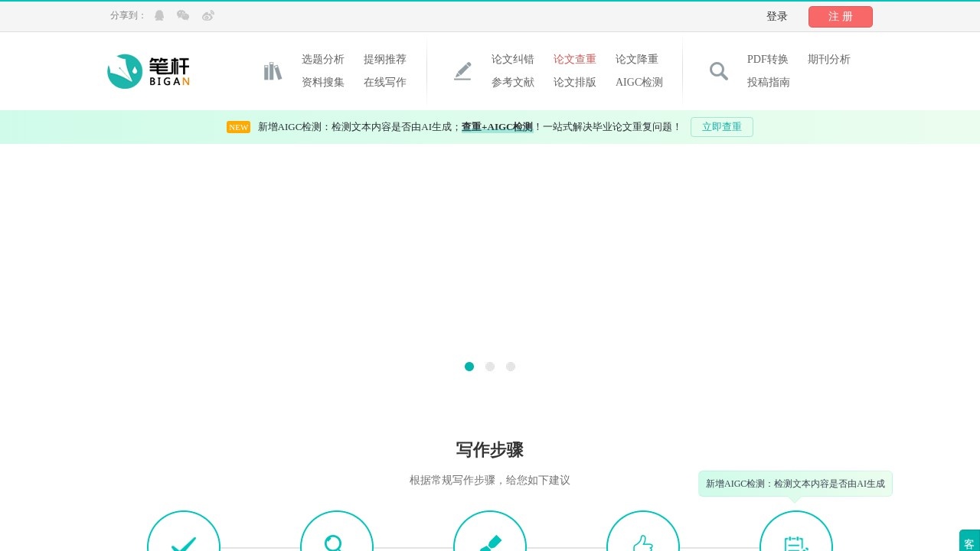Viewport: 980px width, 551px height.
Task: Select the second carousel dot
Action: point(489,367)
